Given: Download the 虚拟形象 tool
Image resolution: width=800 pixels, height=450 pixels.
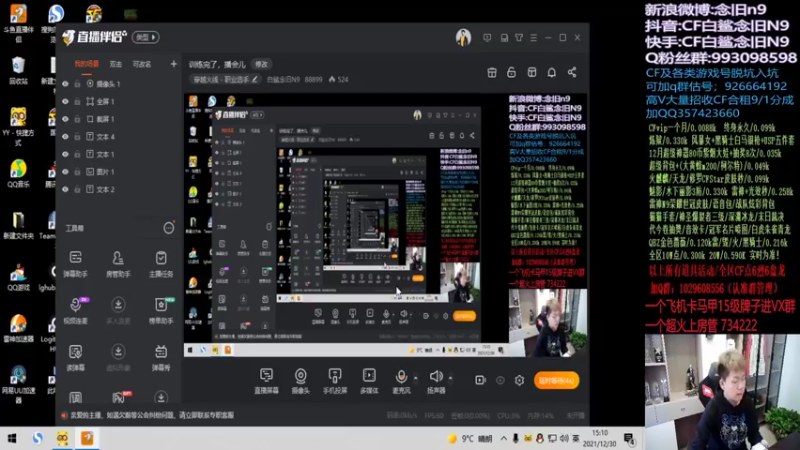Looking at the screenshot, I should click(118, 357).
